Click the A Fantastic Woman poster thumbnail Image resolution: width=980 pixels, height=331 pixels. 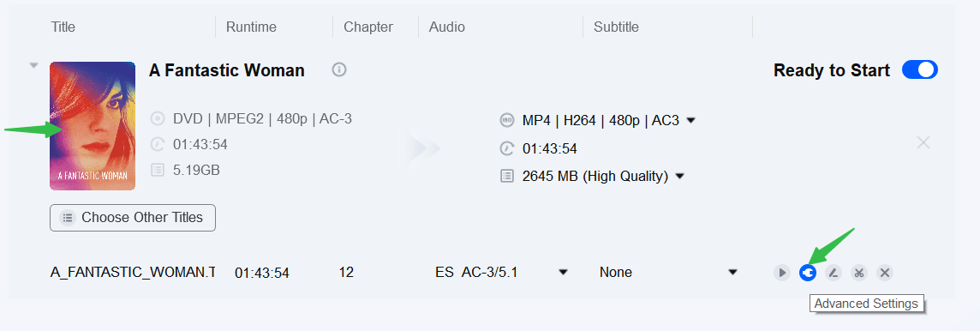tap(93, 126)
